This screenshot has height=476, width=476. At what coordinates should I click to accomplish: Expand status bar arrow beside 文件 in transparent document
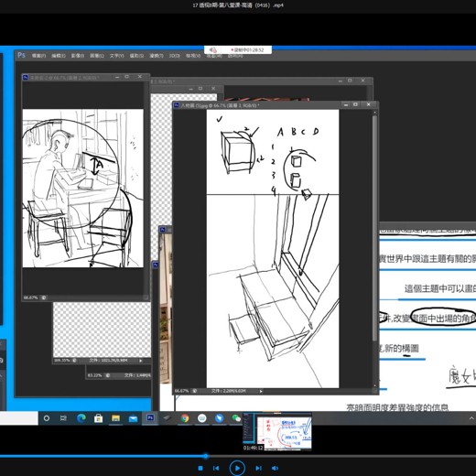[x=141, y=361]
